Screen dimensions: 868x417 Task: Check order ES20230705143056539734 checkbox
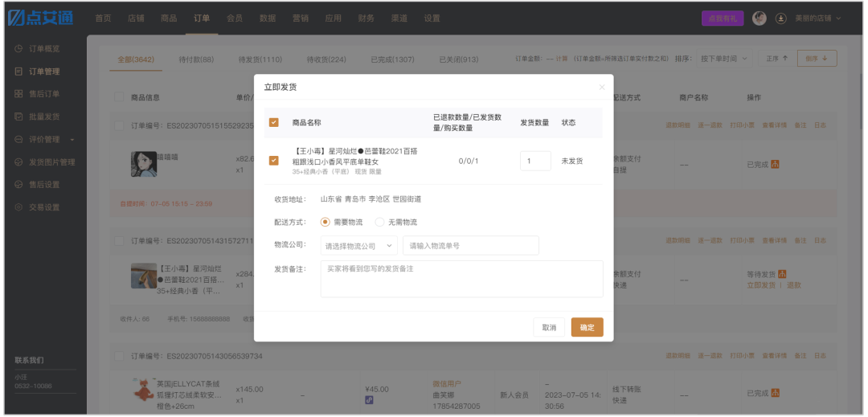pyautogui.click(x=119, y=356)
